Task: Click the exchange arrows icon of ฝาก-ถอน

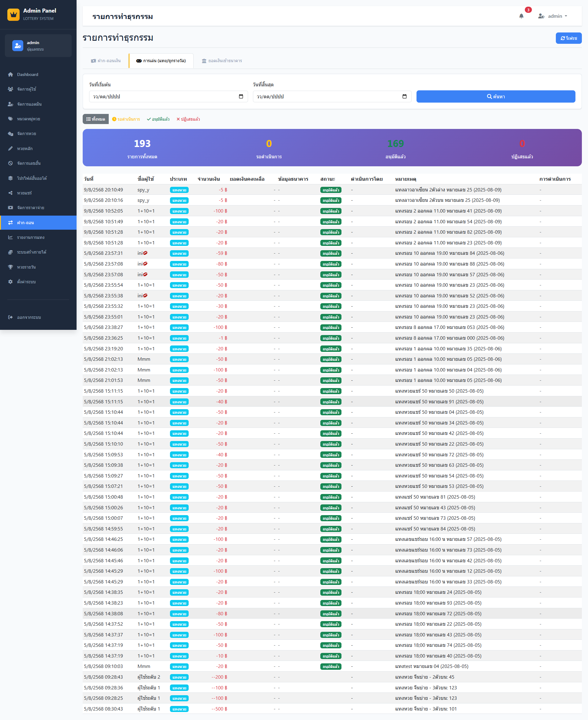Action: tap(10, 223)
